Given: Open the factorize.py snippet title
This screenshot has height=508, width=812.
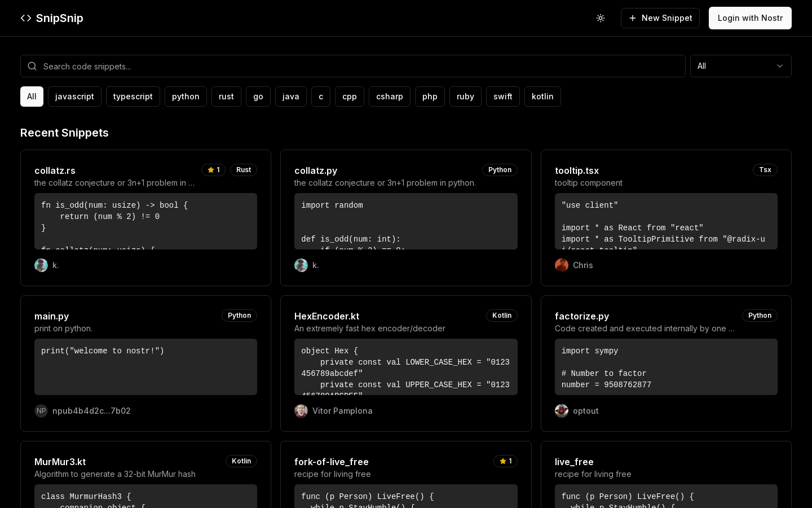Looking at the screenshot, I should (x=582, y=316).
